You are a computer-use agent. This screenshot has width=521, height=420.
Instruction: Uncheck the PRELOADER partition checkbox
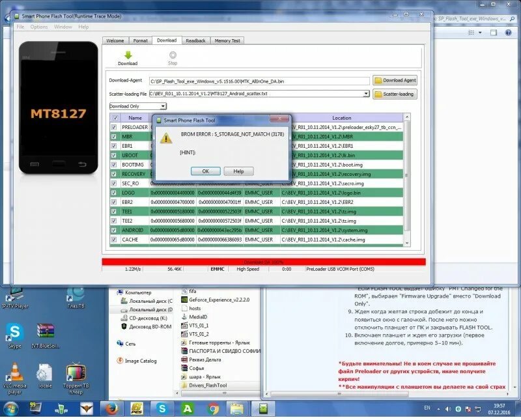click(x=114, y=127)
